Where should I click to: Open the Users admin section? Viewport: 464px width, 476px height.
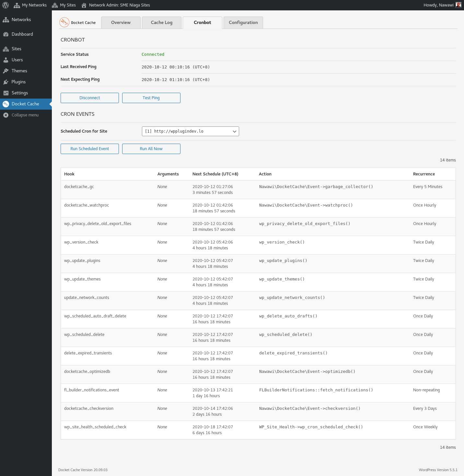pos(17,60)
